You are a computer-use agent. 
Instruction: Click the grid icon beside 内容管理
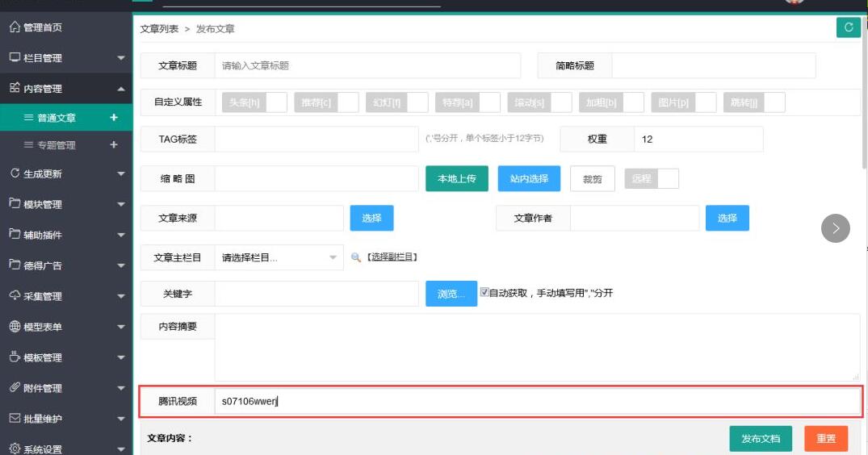click(15, 87)
